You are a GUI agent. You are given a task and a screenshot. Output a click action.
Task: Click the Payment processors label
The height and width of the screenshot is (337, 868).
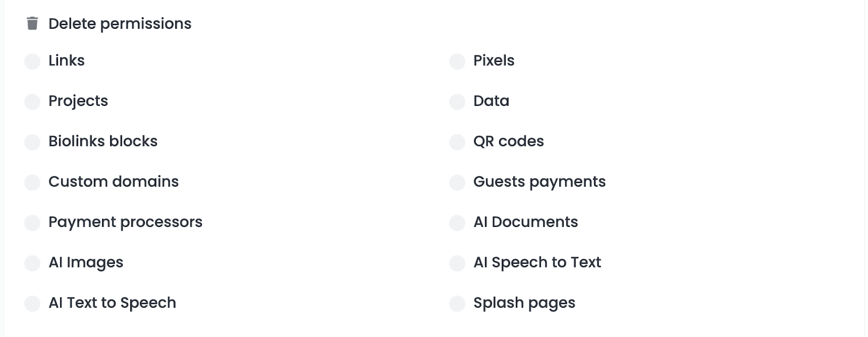pyautogui.click(x=125, y=222)
